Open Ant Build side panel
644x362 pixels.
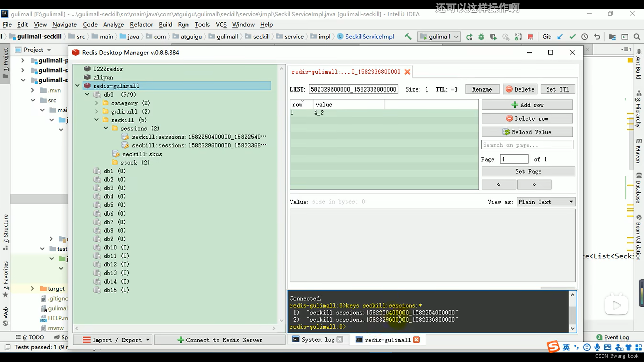[639, 64]
